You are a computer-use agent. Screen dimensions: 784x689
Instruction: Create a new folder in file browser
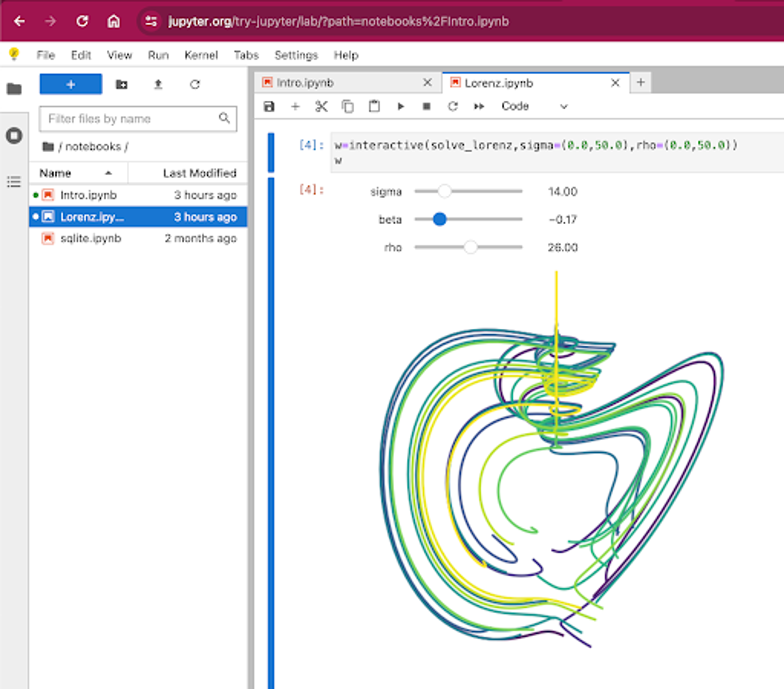[x=122, y=84]
